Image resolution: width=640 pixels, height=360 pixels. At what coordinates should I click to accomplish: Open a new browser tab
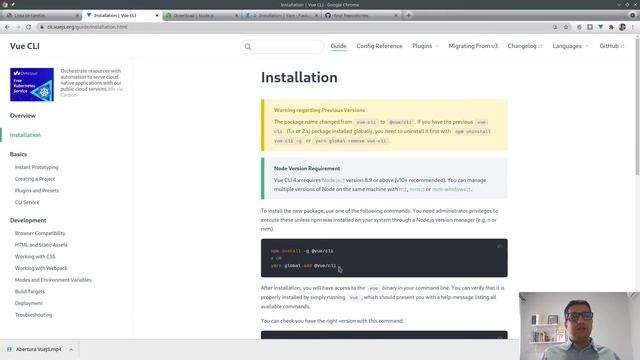408,16
